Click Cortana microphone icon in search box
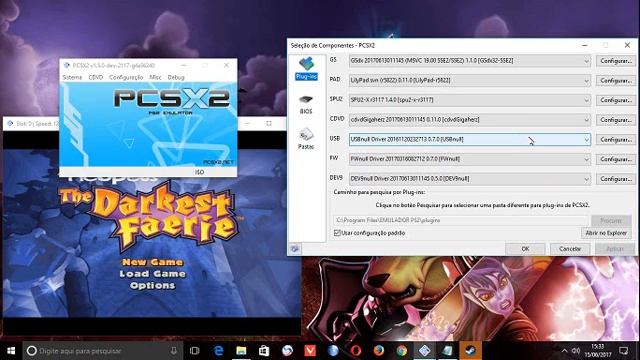The image size is (640, 360). tap(174, 351)
